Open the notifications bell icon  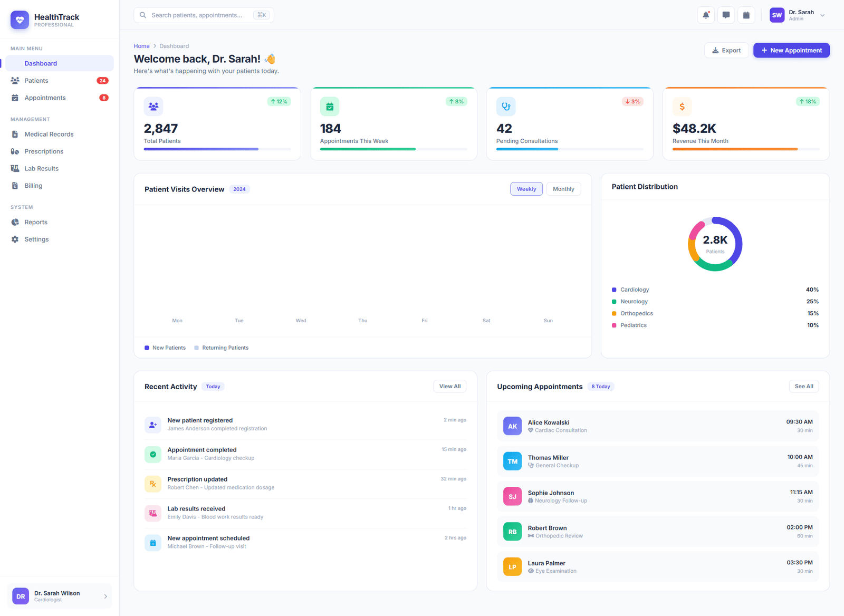coord(706,15)
